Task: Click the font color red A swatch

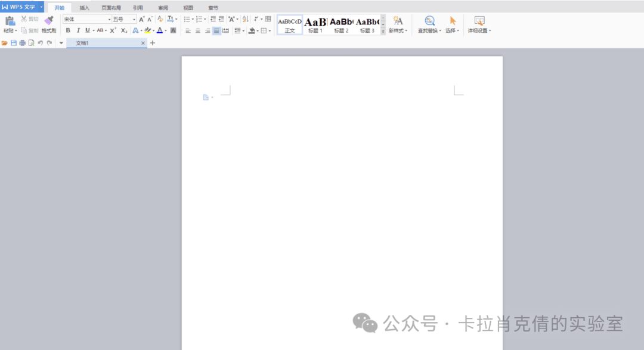Action: click(160, 30)
